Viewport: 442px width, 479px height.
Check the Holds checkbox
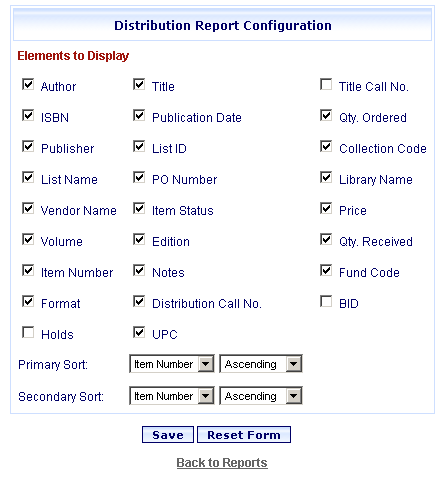28,333
